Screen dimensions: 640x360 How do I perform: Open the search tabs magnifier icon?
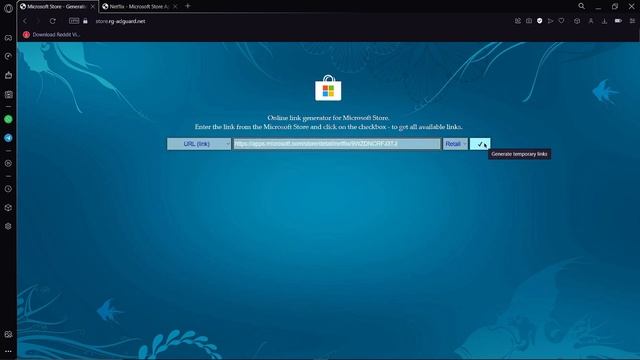tap(581, 6)
